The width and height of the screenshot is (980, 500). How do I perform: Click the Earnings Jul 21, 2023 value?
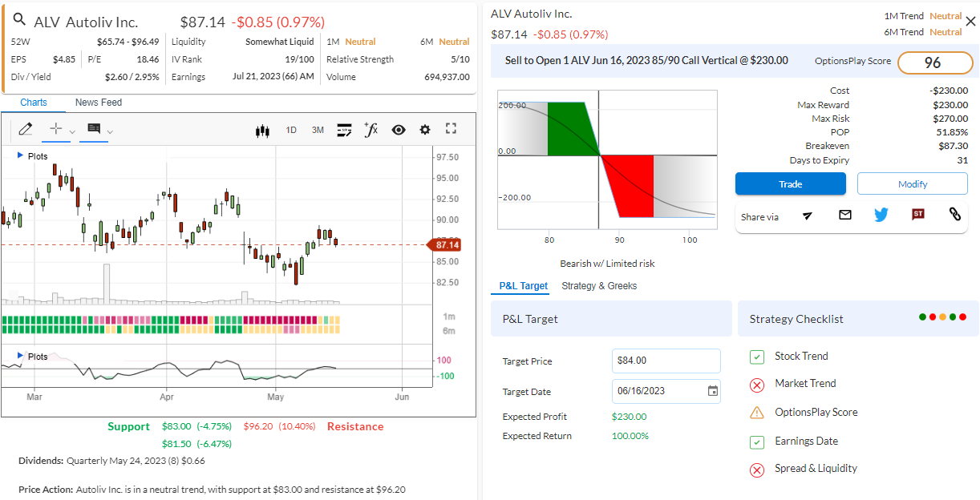point(273,77)
